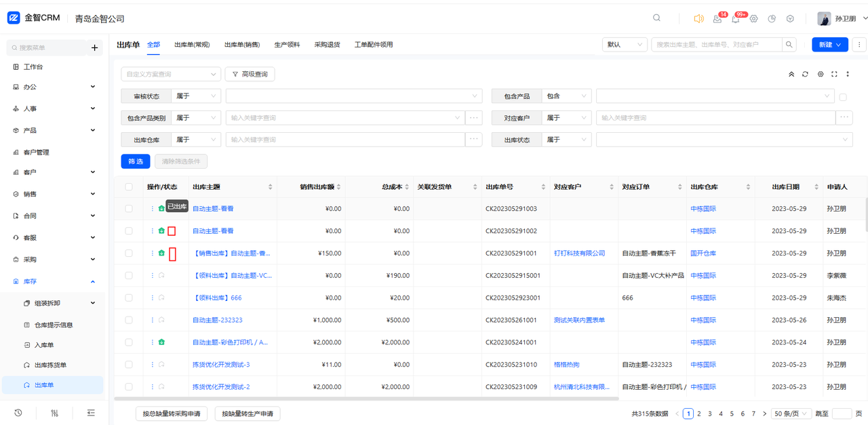Viewport: 868px width, 425px height.
Task: Open row actions dots for CK202305291003
Action: point(153,209)
